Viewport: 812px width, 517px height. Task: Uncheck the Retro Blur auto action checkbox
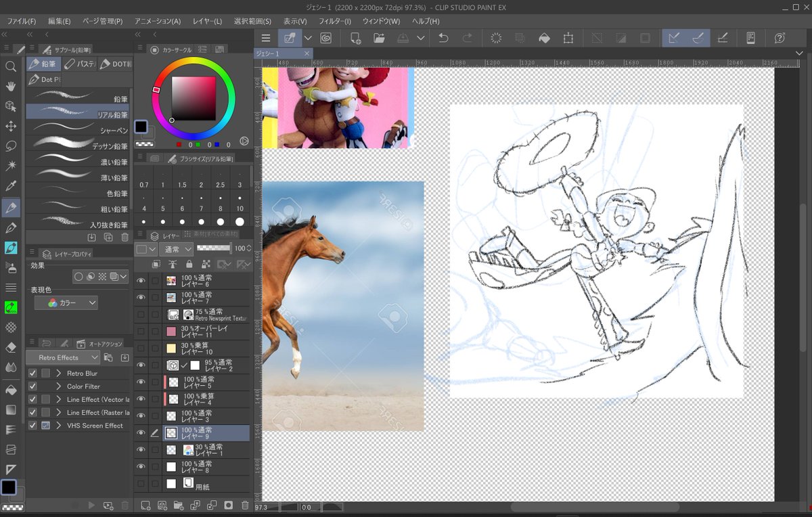32,373
